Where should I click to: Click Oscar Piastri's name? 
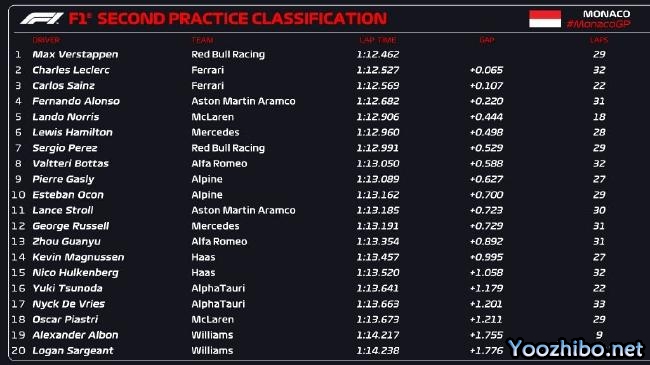[65, 319]
